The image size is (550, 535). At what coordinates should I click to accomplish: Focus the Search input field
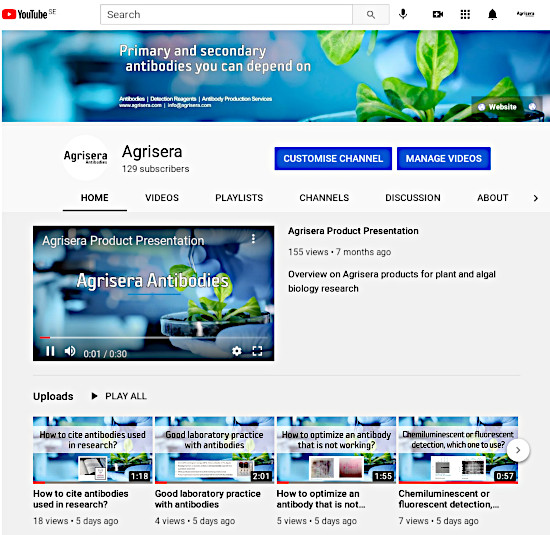[226, 14]
